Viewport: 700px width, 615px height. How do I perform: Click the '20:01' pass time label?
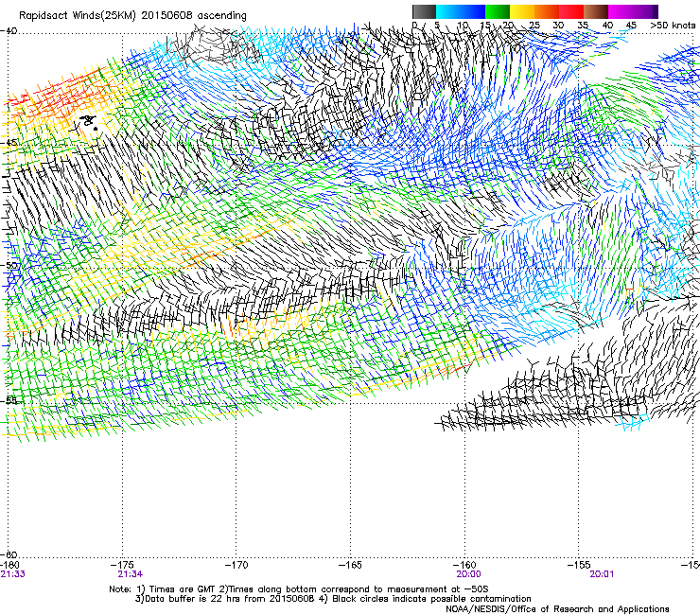point(602,574)
